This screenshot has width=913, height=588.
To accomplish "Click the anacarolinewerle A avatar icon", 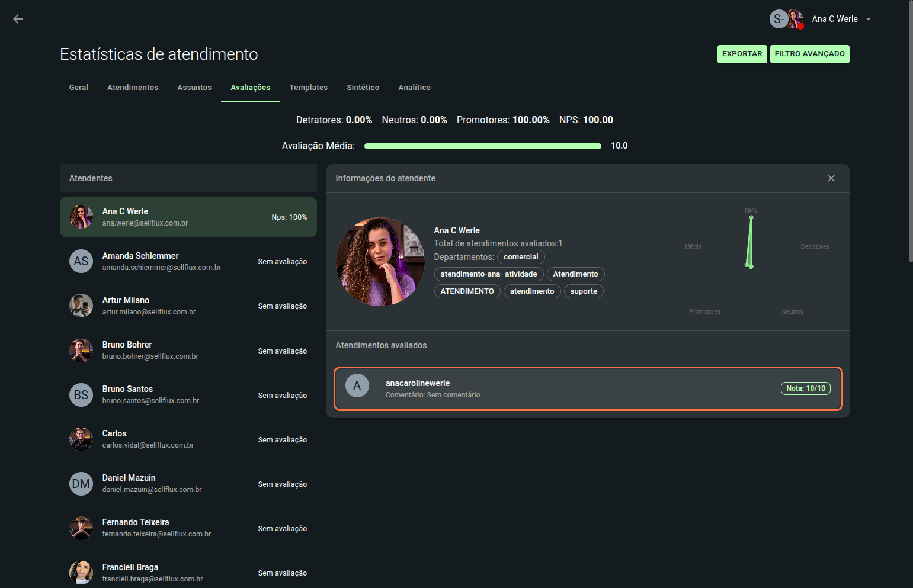I will [357, 385].
